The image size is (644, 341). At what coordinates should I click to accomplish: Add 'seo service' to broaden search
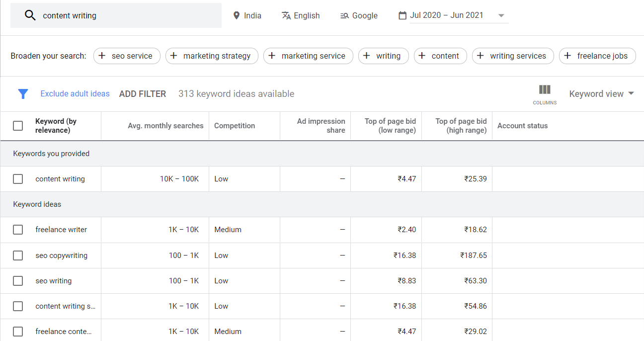coord(127,56)
